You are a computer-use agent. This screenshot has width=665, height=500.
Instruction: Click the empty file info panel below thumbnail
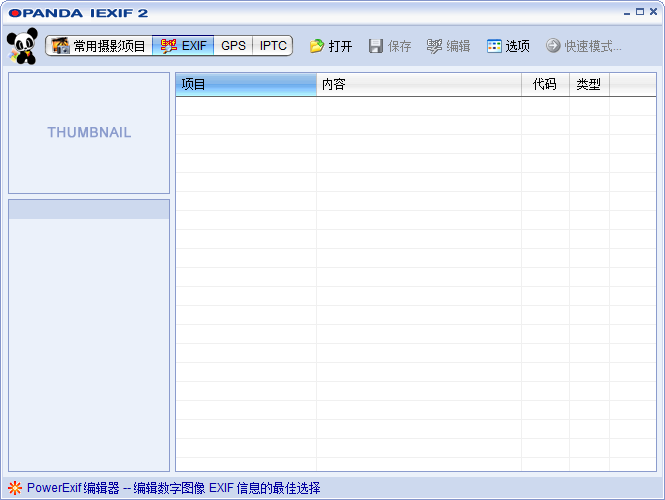tap(89, 340)
